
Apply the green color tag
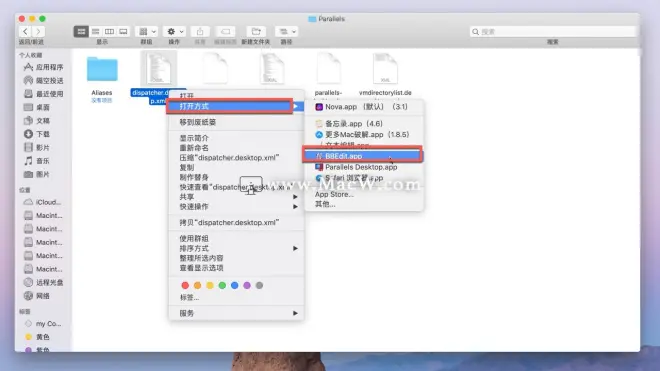[222, 286]
